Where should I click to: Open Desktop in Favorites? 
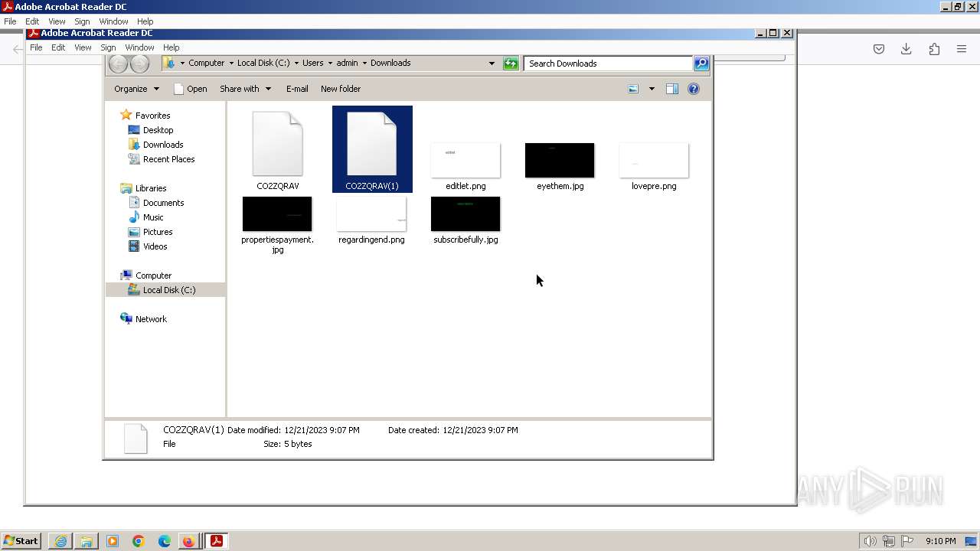[158, 130]
